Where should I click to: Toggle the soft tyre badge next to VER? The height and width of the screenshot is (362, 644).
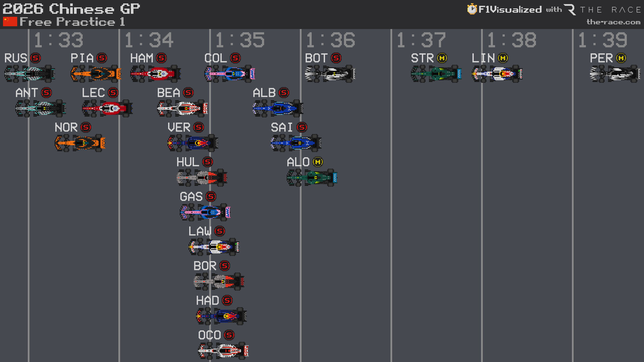[x=198, y=127]
